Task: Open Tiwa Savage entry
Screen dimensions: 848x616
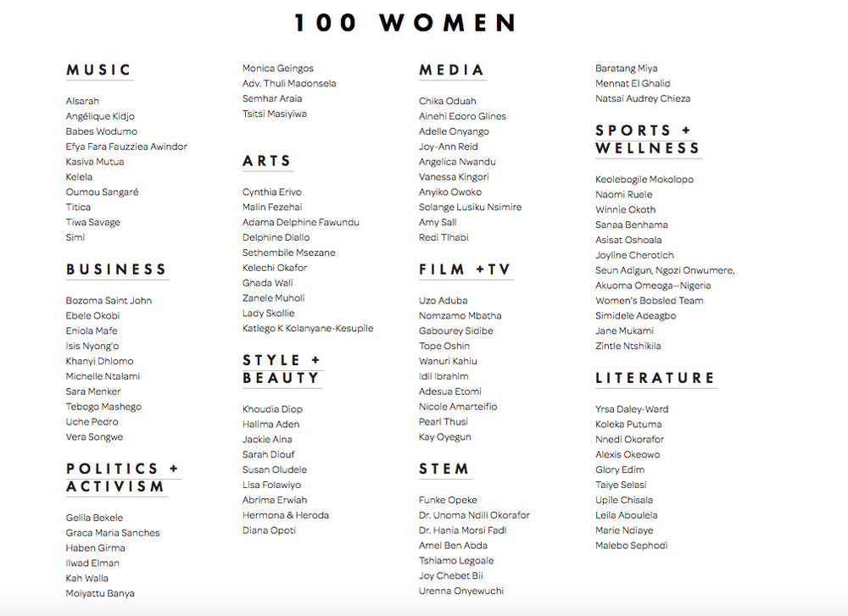Action: (x=93, y=222)
